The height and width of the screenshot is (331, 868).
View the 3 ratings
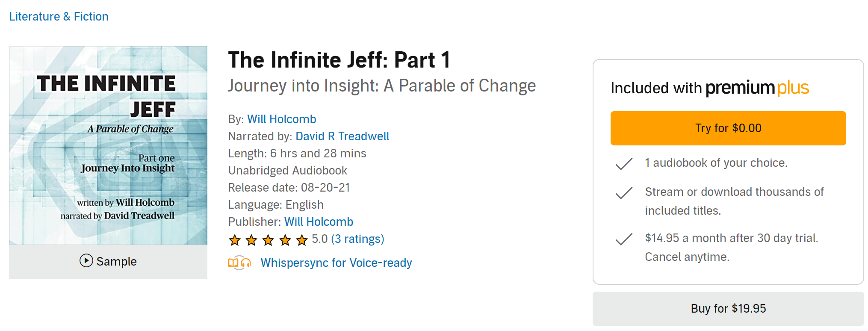357,239
